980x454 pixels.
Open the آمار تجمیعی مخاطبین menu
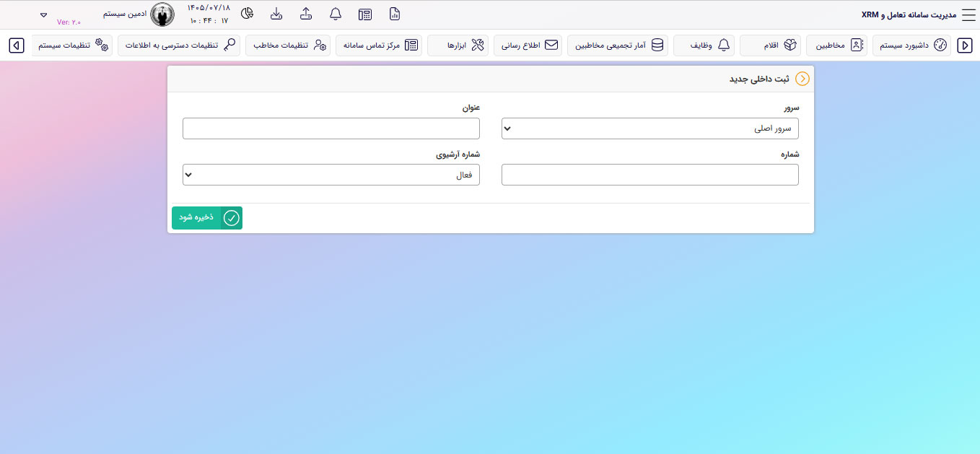point(618,45)
